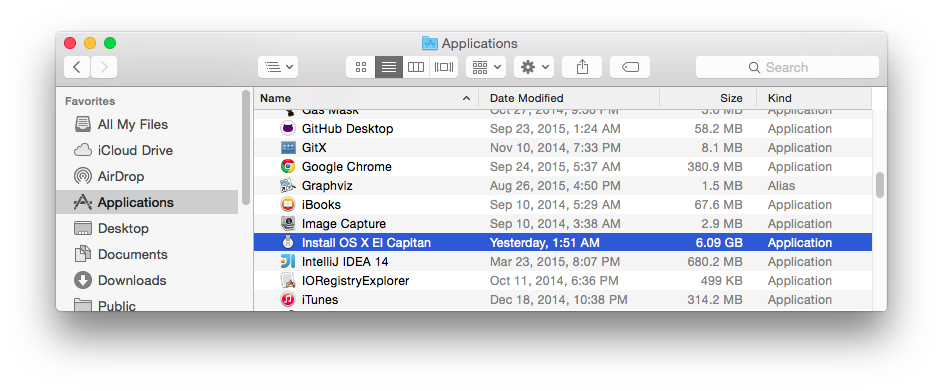Switch to column view

click(x=416, y=67)
